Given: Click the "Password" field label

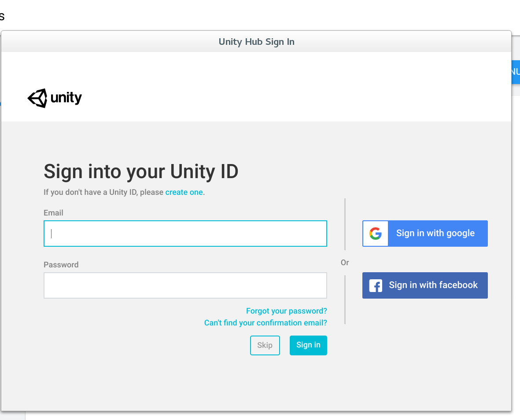Looking at the screenshot, I should 61,265.
